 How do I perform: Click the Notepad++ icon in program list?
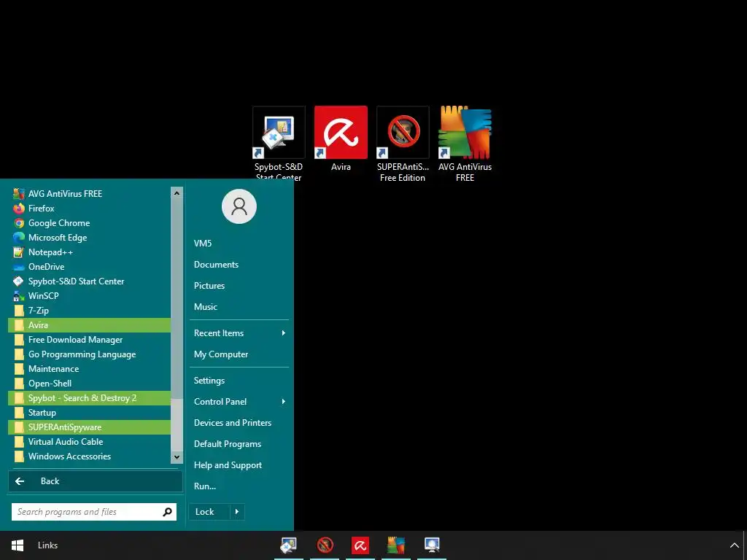18,252
